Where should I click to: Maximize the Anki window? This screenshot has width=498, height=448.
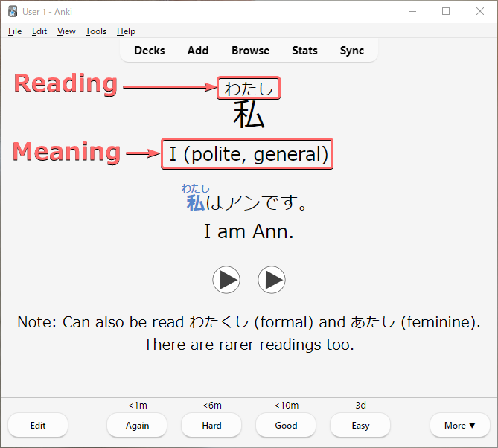click(446, 11)
